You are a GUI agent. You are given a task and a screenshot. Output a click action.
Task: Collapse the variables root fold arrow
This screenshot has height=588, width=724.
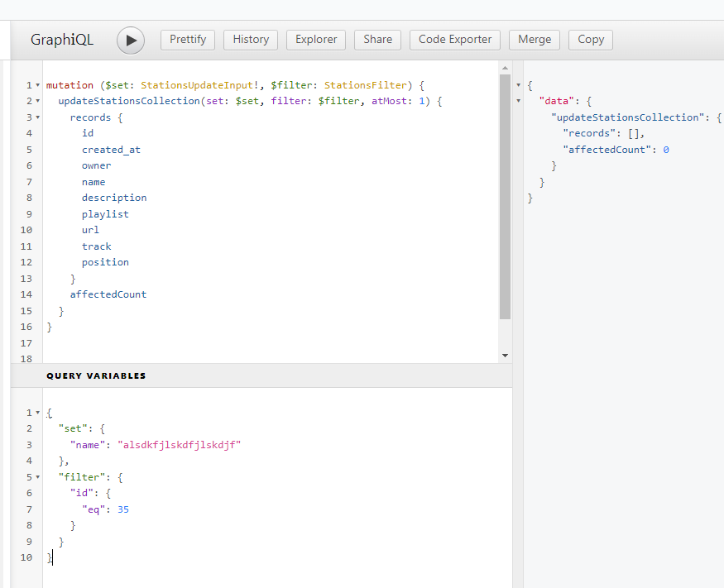(38, 412)
